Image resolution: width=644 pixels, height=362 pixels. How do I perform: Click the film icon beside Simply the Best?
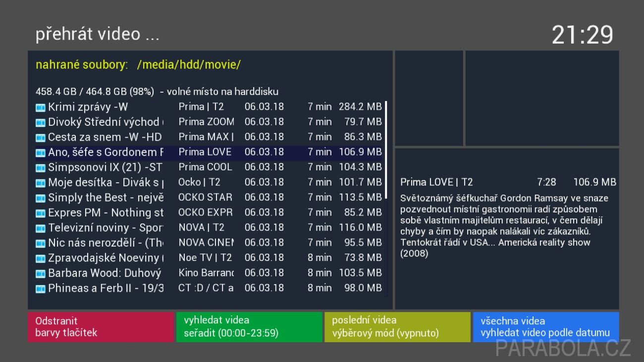(x=40, y=198)
